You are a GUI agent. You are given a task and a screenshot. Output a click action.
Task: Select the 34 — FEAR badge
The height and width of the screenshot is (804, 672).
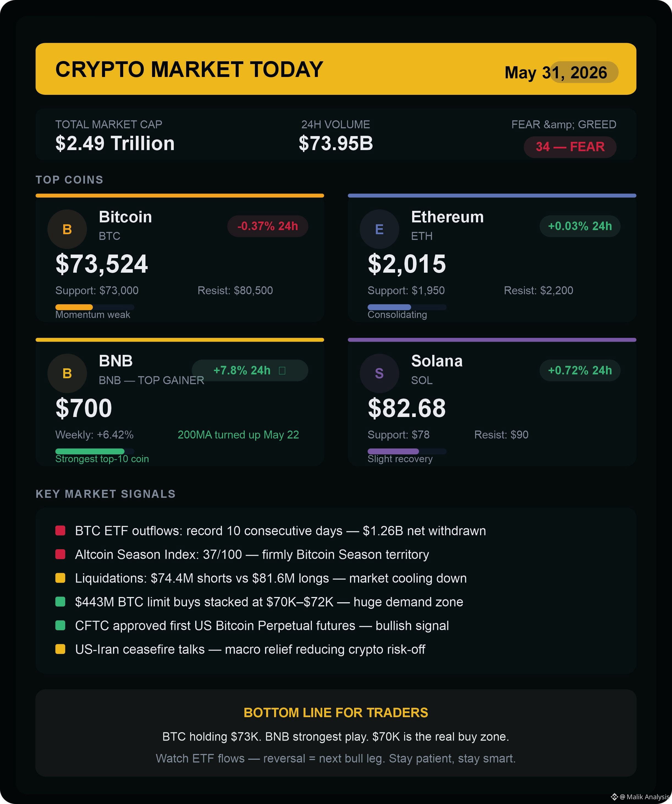570,147
